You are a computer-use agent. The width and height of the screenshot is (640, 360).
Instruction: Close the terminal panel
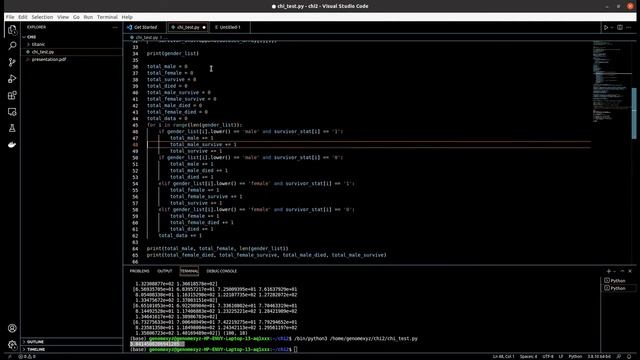pyautogui.click(x=630, y=271)
